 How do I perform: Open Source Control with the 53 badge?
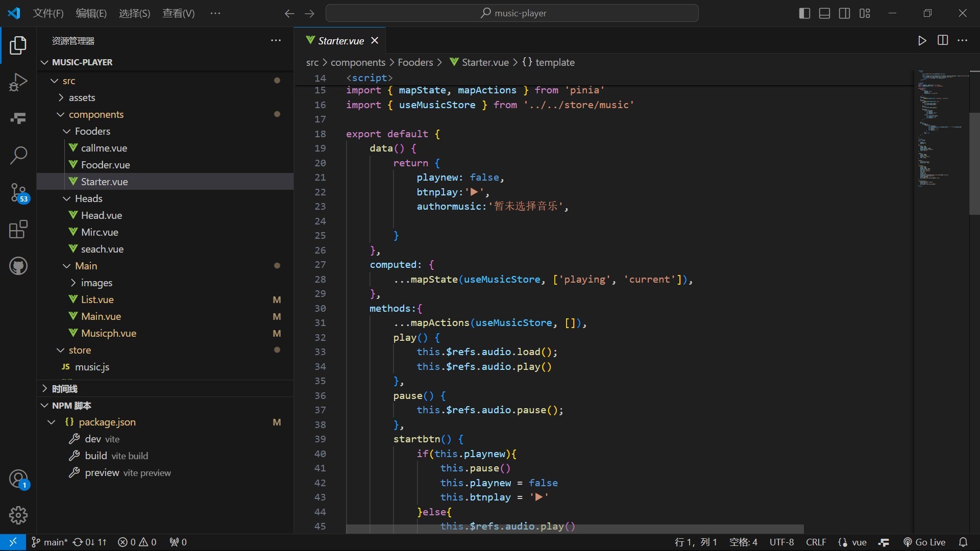[x=18, y=192]
